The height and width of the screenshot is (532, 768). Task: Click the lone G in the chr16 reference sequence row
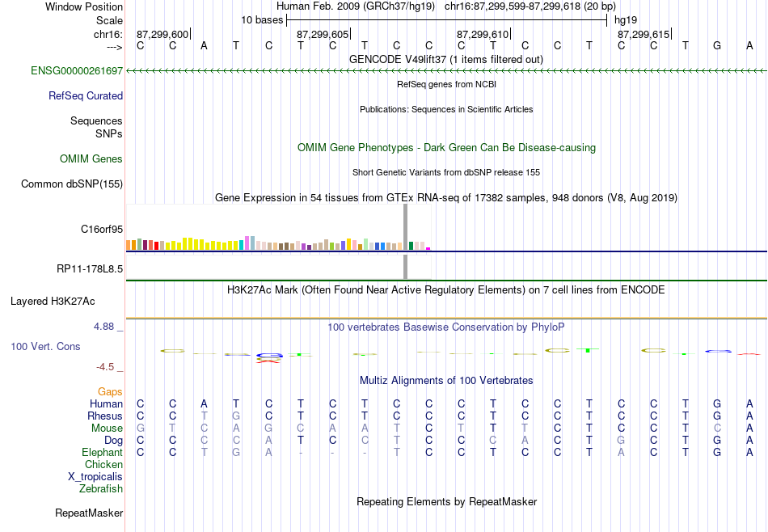coord(717,45)
